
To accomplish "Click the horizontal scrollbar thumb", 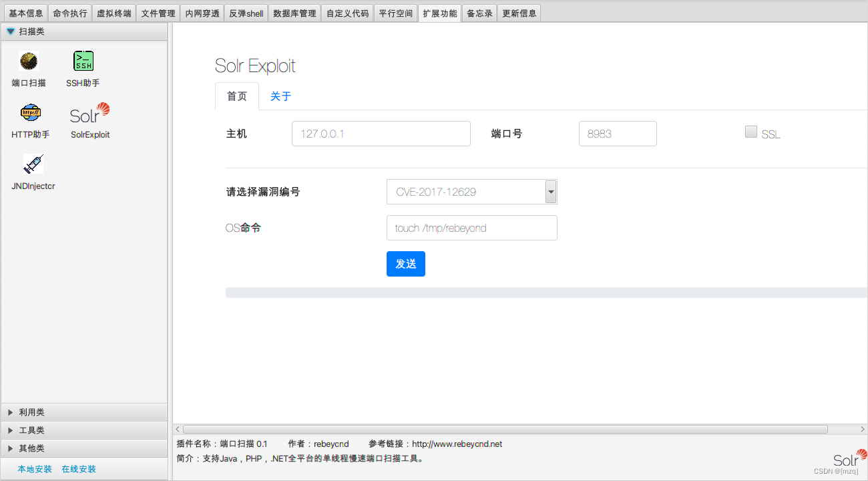I will click(505, 429).
